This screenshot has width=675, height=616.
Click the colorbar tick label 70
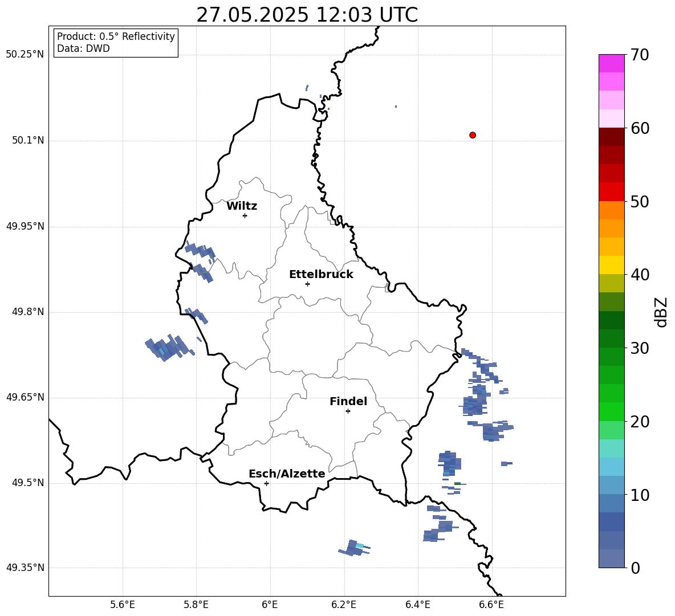[x=640, y=55]
